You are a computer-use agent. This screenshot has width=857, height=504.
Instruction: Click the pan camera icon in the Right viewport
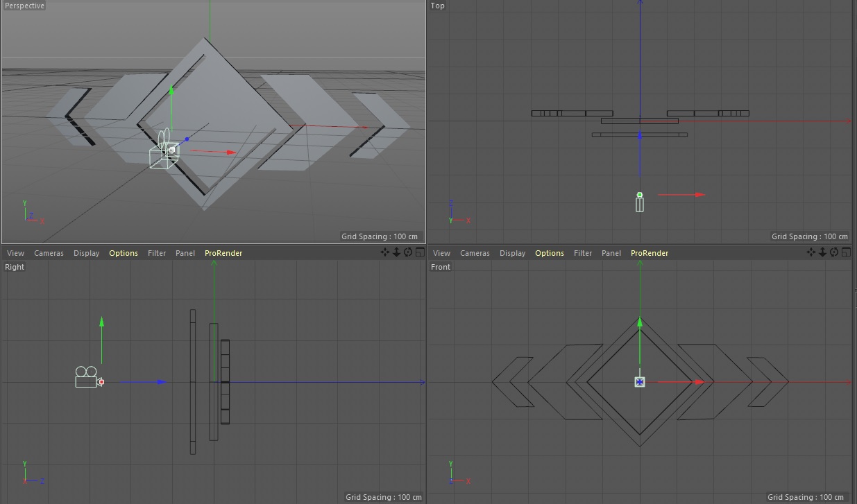(x=384, y=253)
